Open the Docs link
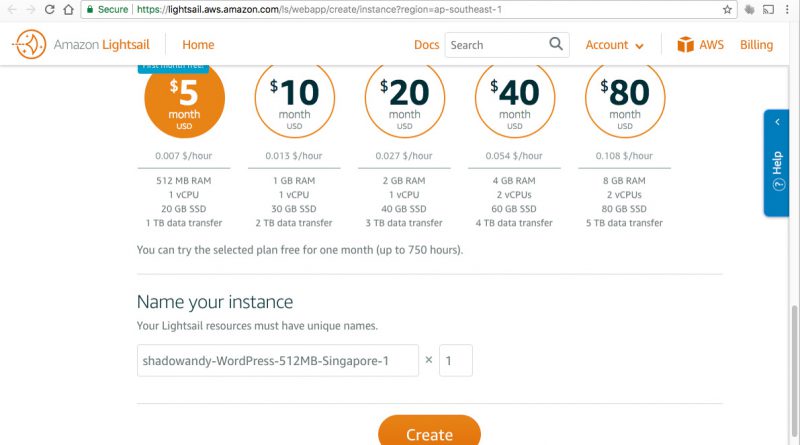 427,45
